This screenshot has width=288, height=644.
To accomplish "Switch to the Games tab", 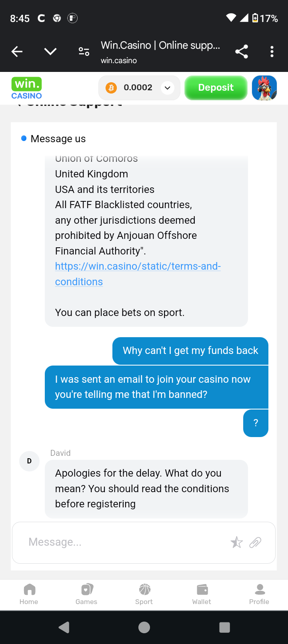I will [86, 594].
